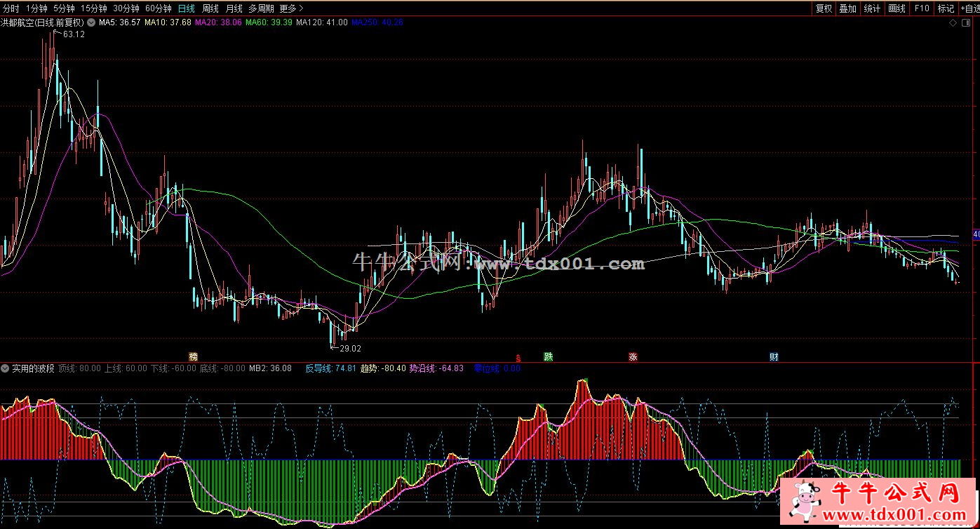
Task: Click the 涨 event marker icon
Action: 633,356
